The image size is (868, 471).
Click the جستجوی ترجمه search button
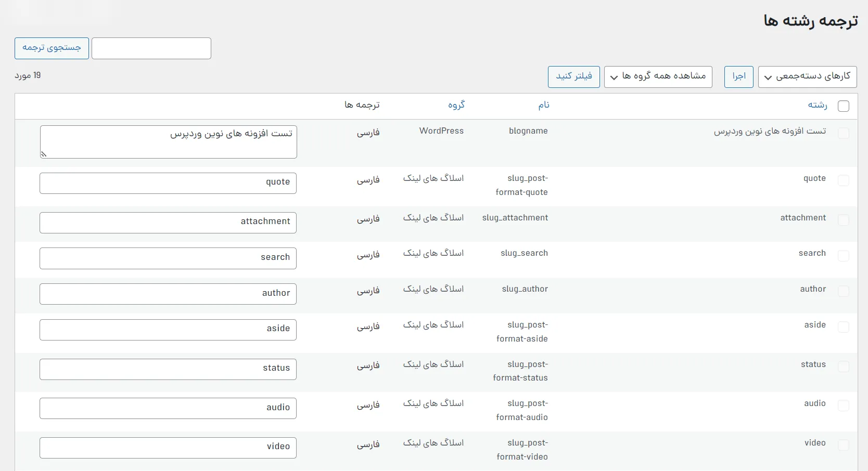52,48
